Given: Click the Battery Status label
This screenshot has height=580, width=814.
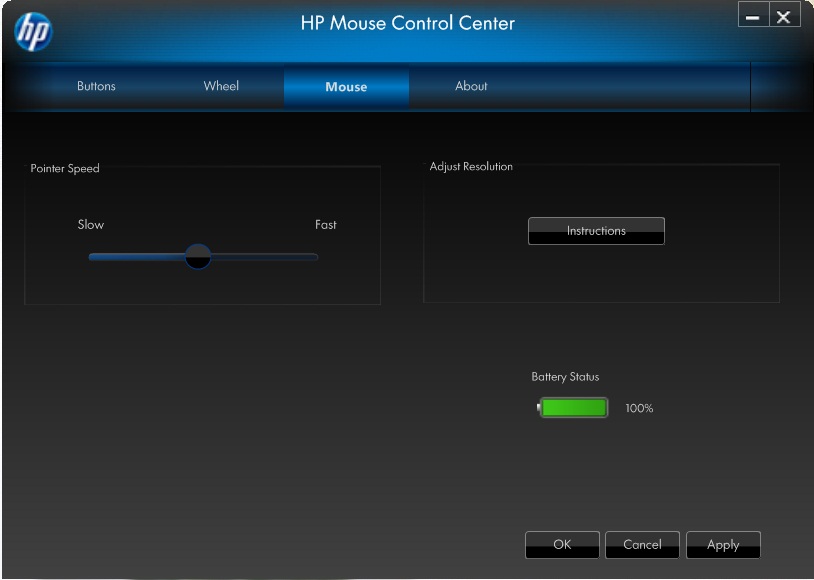Looking at the screenshot, I should 565,377.
